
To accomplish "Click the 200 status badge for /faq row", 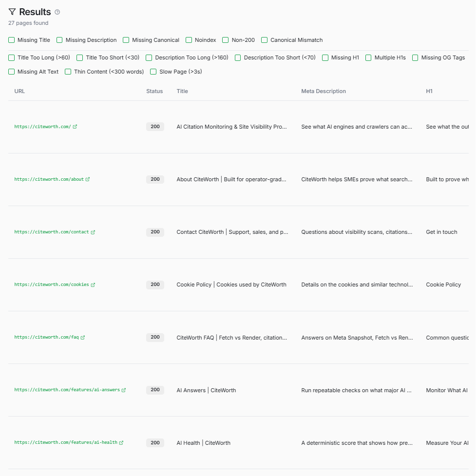I will coord(155,337).
